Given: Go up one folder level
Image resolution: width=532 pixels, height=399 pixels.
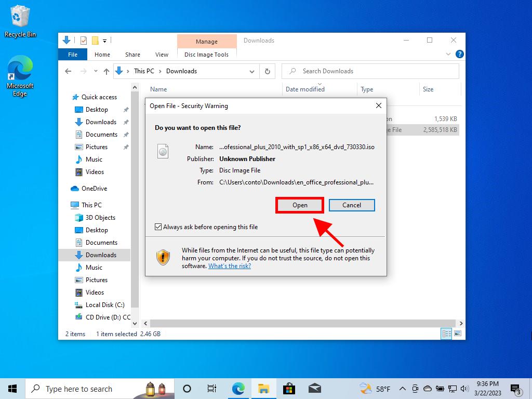Looking at the screenshot, I should pyautogui.click(x=107, y=71).
